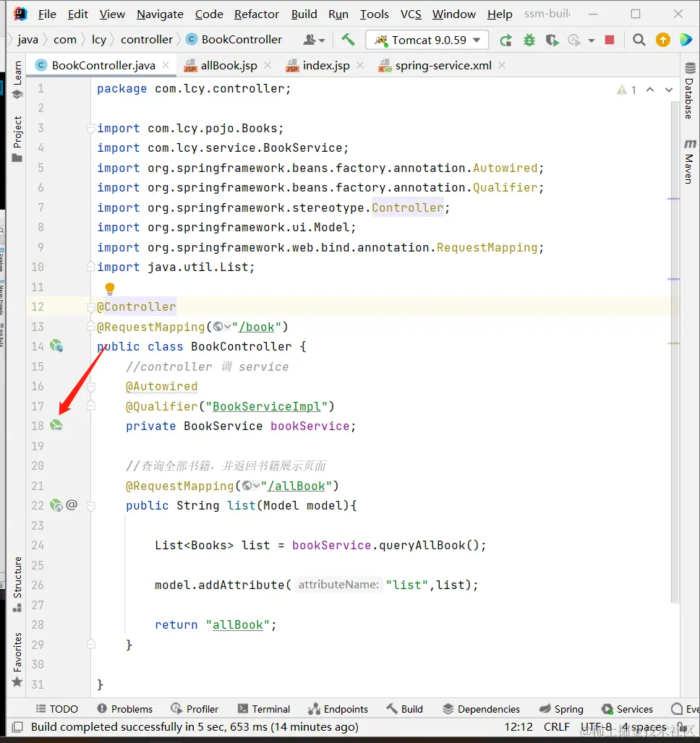Go to next highlighted error arrow
The image size is (700, 743).
[x=669, y=90]
